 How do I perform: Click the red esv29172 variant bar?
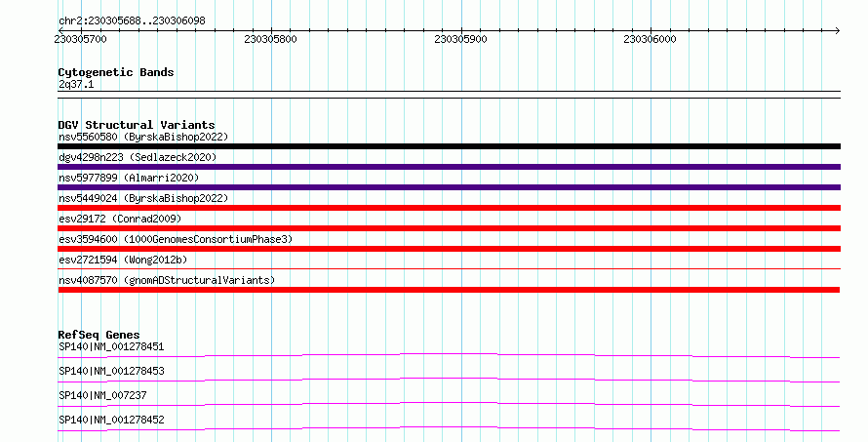(449, 228)
